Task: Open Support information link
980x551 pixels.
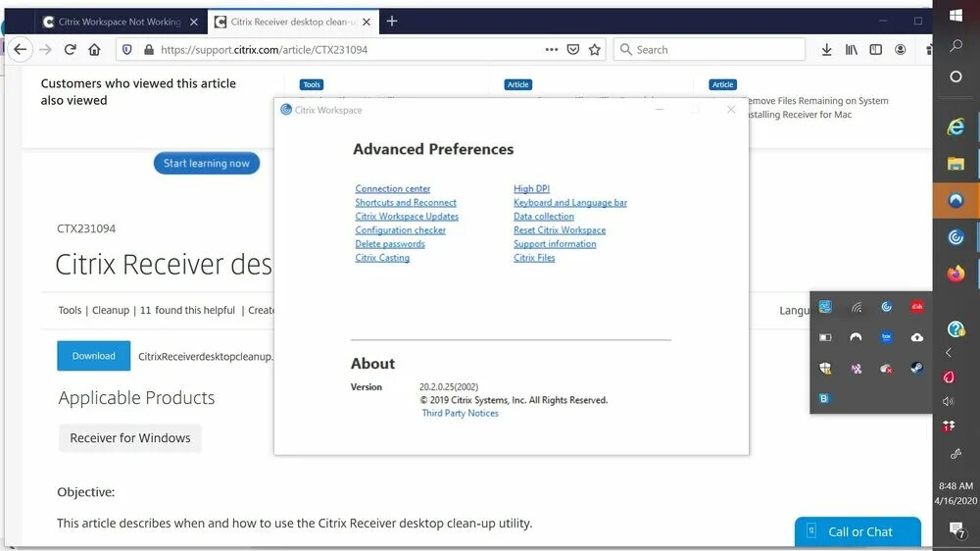Action: [555, 243]
